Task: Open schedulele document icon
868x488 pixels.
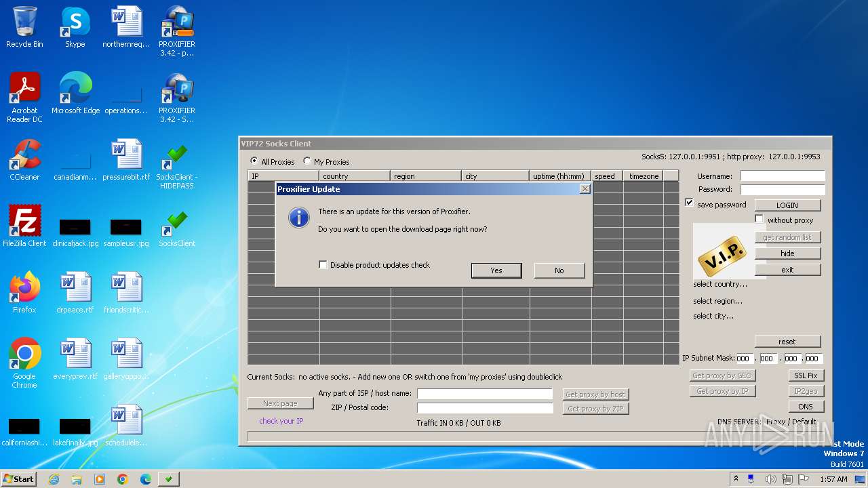Action: [x=126, y=426]
